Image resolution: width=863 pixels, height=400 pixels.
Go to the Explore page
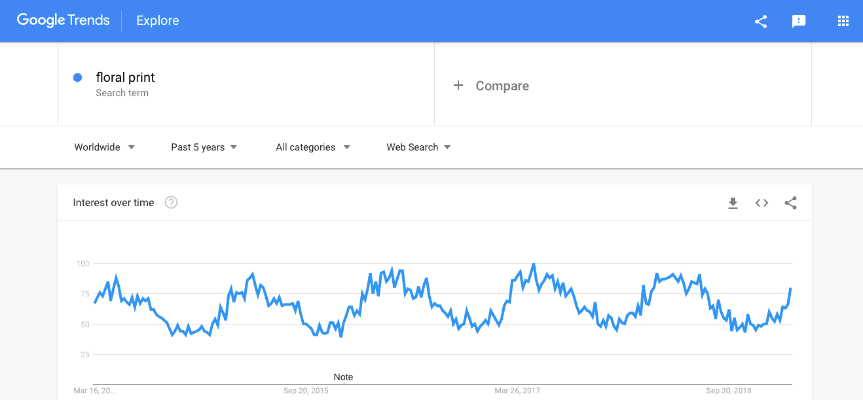click(158, 20)
